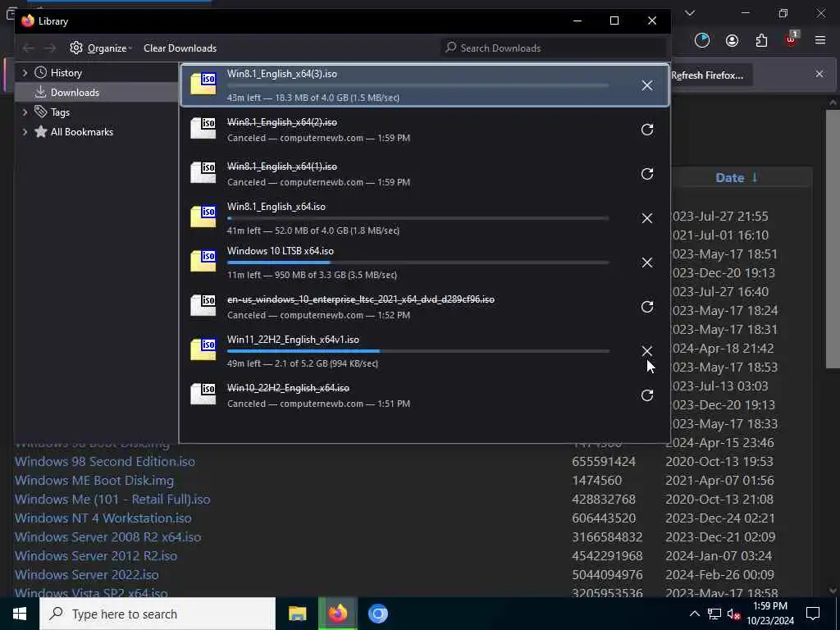This screenshot has height=630, width=840.
Task: Click the muted volume tray icon
Action: [x=734, y=614]
